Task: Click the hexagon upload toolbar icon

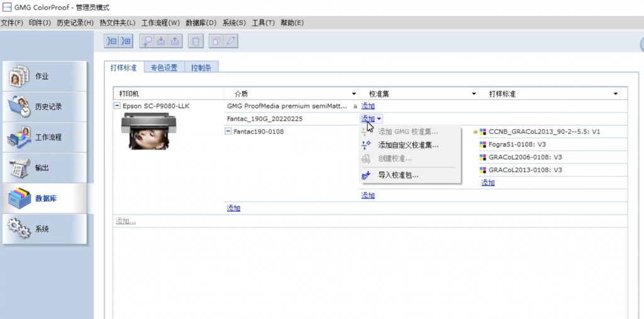Action: (147, 41)
